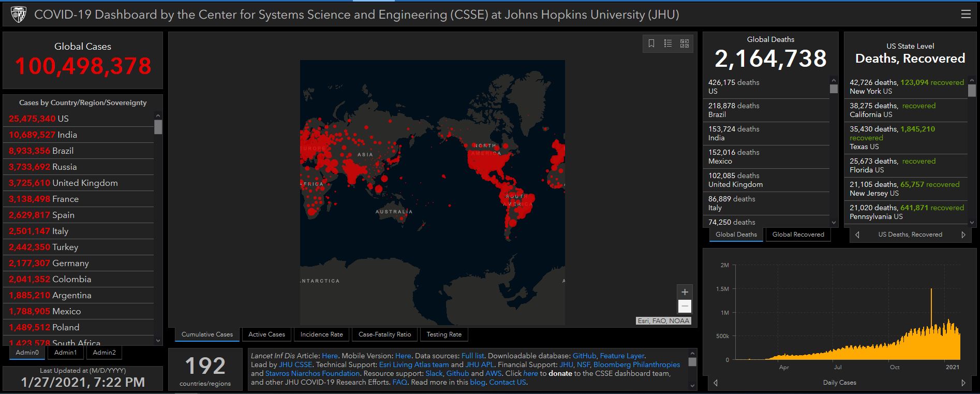This screenshot has width=980, height=394.
Task: Switch to the Active Cases map tab
Action: pyautogui.click(x=266, y=334)
